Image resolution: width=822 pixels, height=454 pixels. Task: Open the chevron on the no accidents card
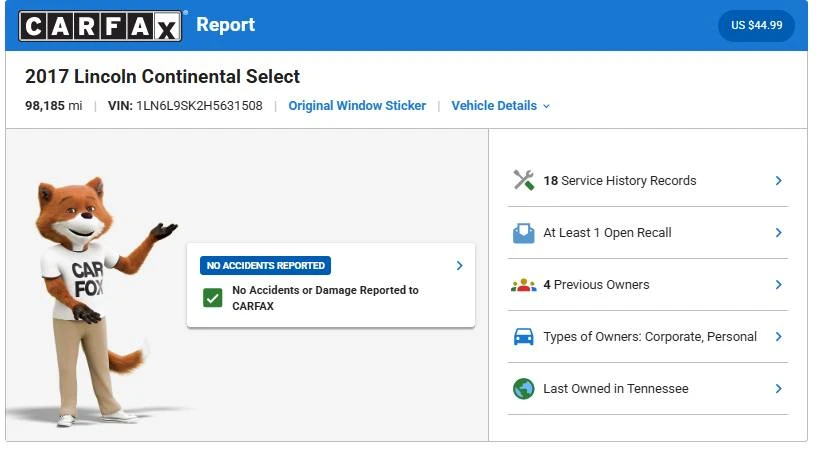tap(459, 266)
